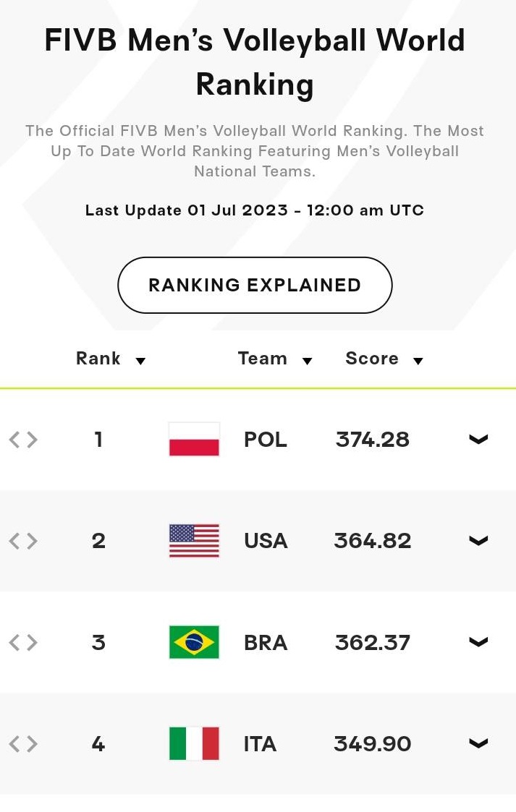516x812 pixels.
Task: Click the rank movement arrows beside BRA
Action: pyautogui.click(x=23, y=643)
